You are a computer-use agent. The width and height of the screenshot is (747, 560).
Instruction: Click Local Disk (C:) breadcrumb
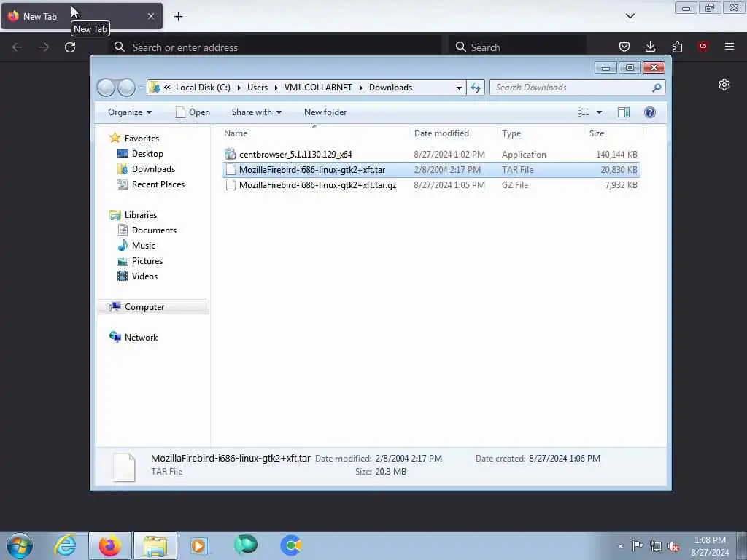(203, 87)
